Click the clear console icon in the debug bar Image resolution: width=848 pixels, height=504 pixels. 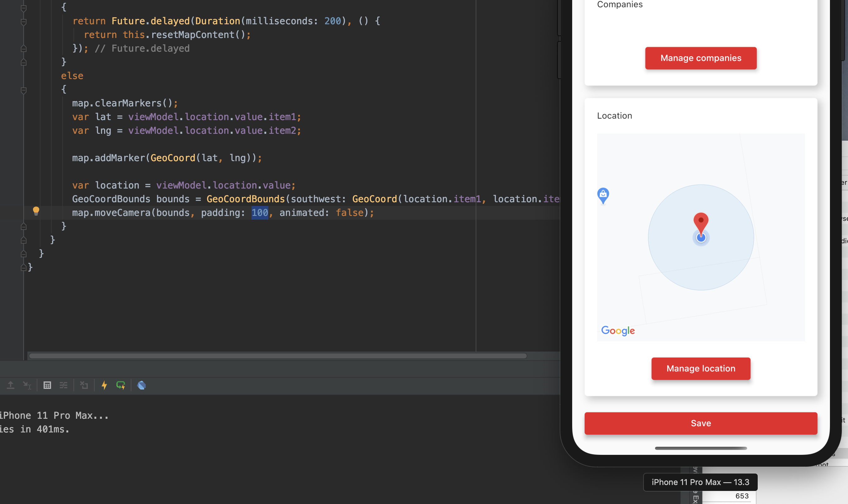coord(83,385)
